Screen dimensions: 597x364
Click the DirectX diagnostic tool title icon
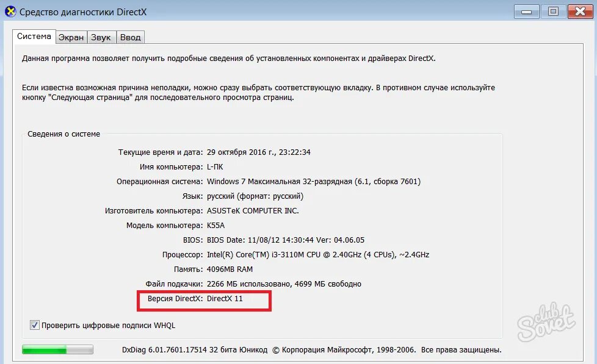[10, 12]
